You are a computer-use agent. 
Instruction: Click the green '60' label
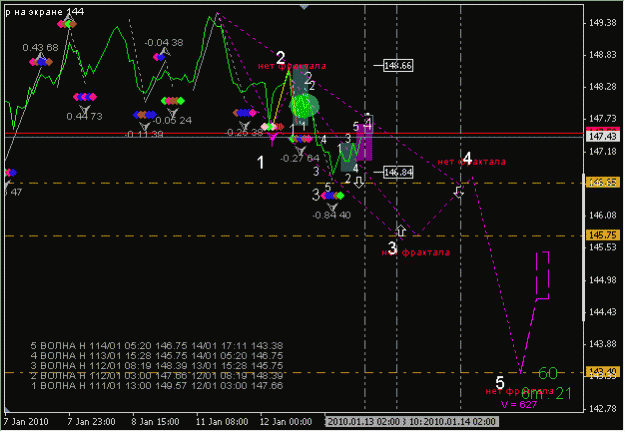[x=548, y=373]
